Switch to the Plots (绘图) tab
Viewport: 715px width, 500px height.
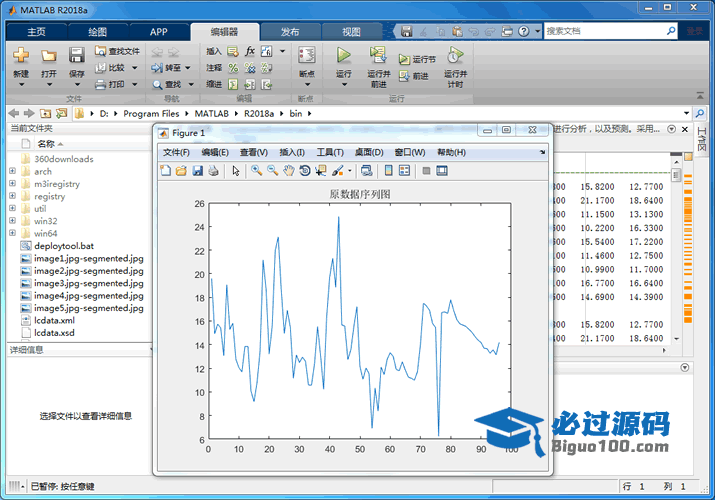[x=98, y=31]
